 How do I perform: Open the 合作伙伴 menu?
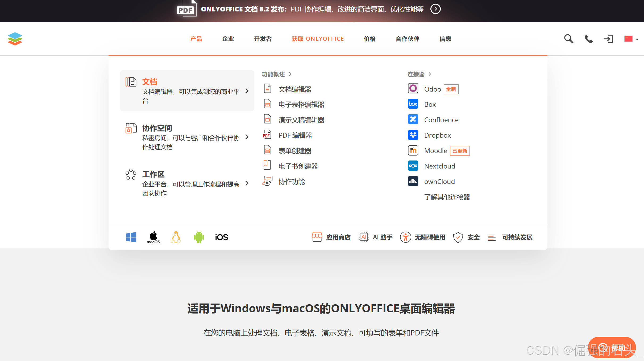point(408,39)
